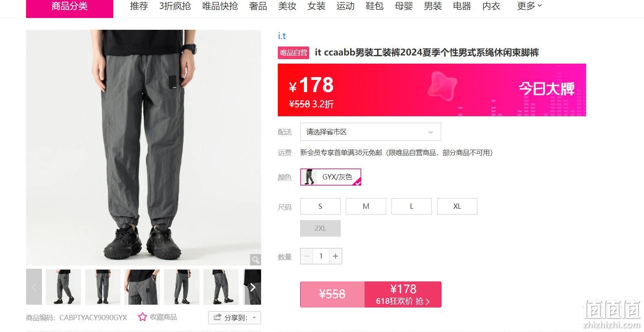The width and height of the screenshot is (644, 332).
Task: Decrease quantity with minus button
Action: (307, 256)
